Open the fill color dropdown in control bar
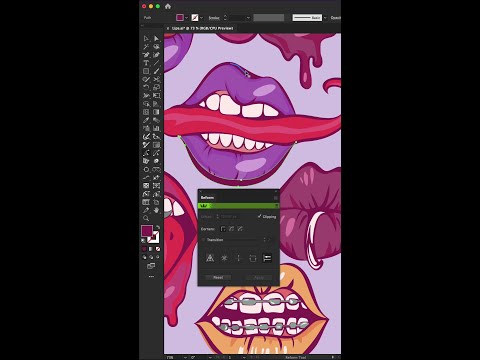The image size is (480, 360). tap(186, 18)
